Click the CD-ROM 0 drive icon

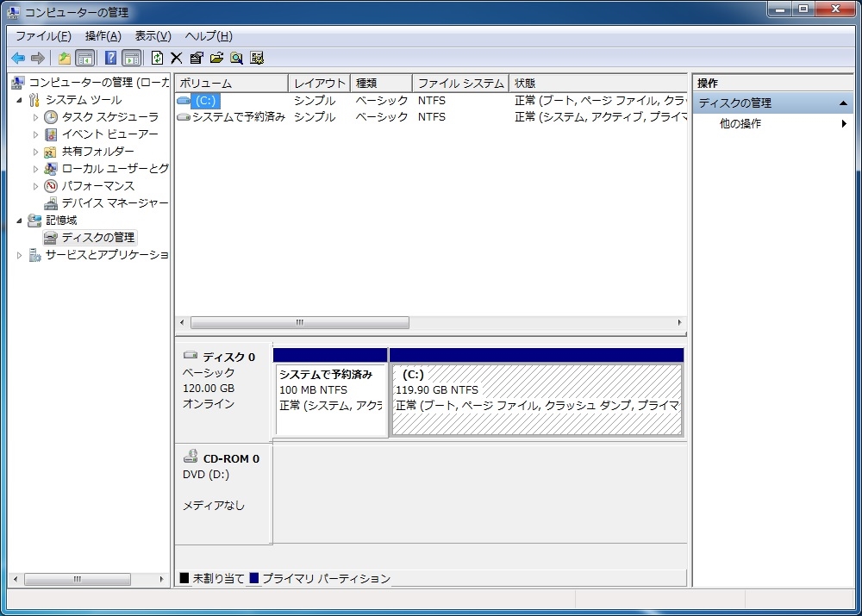point(191,456)
